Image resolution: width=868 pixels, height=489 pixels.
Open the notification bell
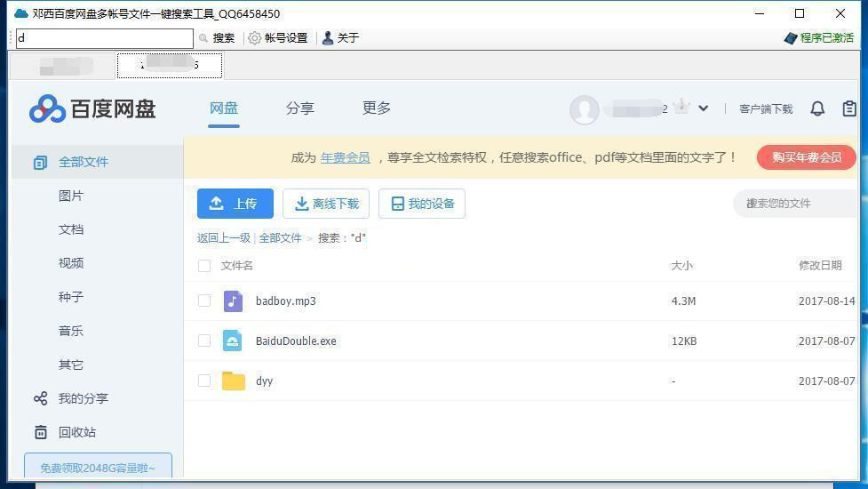click(x=817, y=108)
